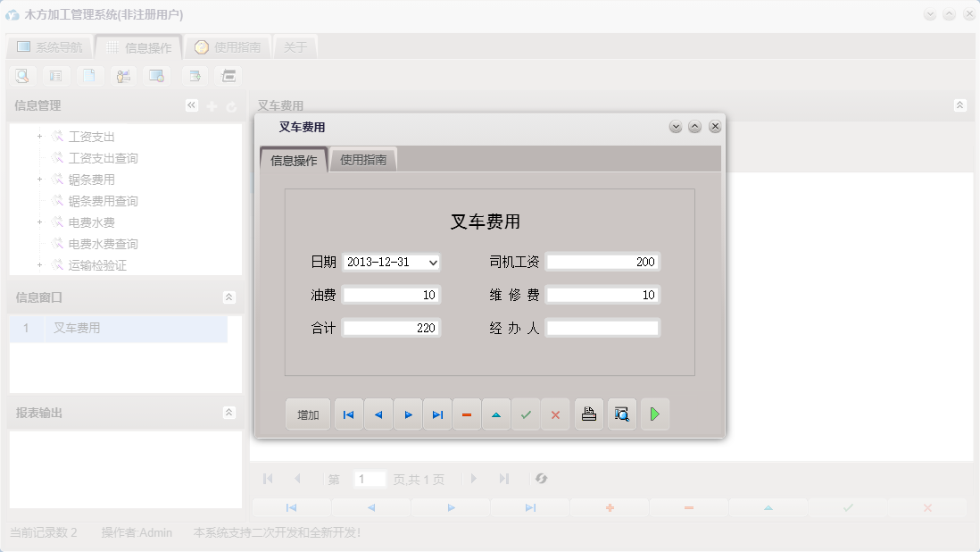Open the 日期 date dropdown
Viewport: 980px width, 552px height.
[x=434, y=263]
